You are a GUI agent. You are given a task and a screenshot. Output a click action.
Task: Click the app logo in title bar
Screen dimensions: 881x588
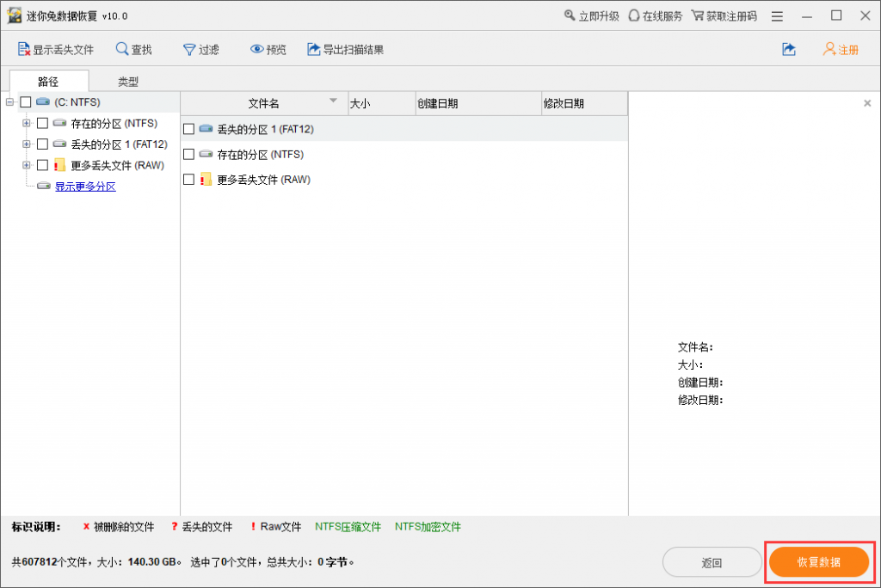click(x=14, y=15)
